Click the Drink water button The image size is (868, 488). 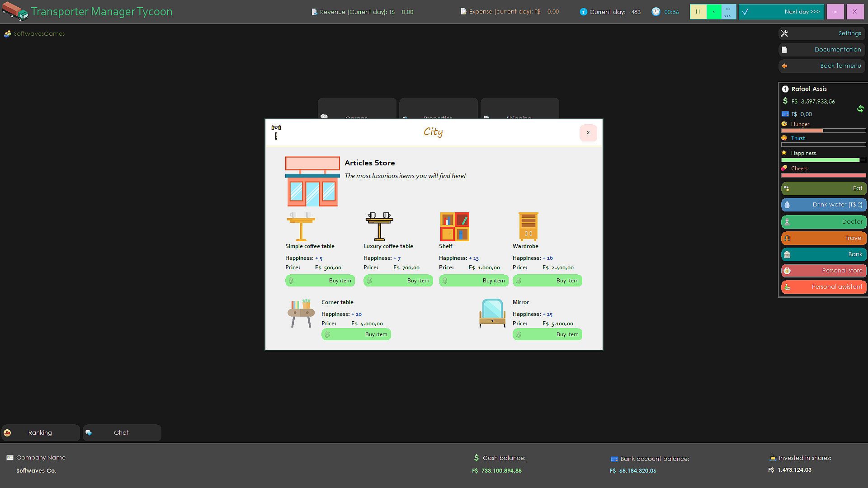pyautogui.click(x=823, y=205)
